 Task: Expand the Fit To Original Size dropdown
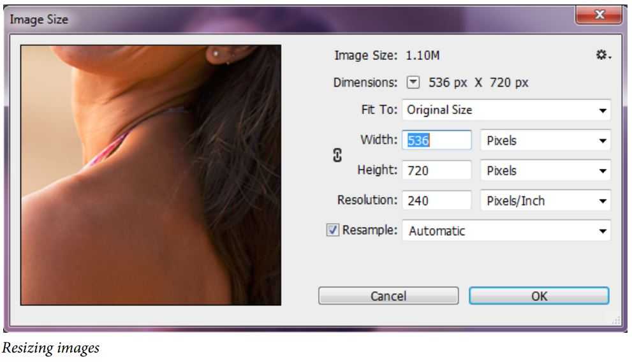[506, 110]
